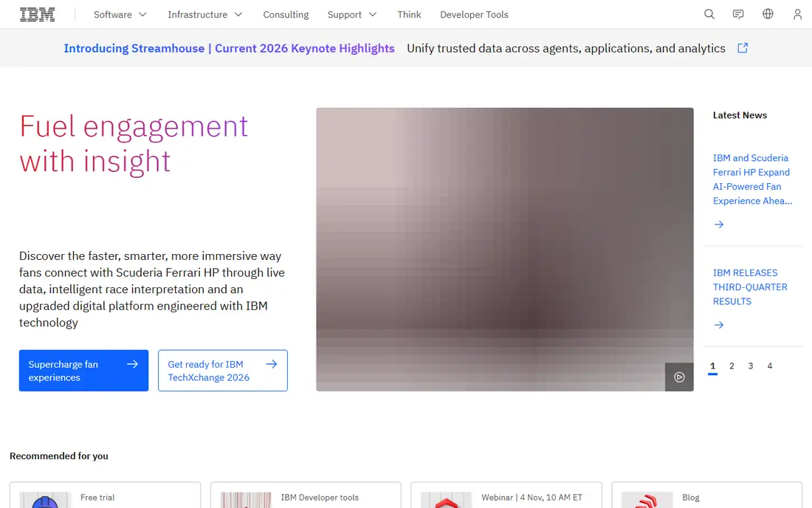Viewport: 812px width, 508px height.
Task: Click the IBM Developer tools card label
Action: coord(320,497)
